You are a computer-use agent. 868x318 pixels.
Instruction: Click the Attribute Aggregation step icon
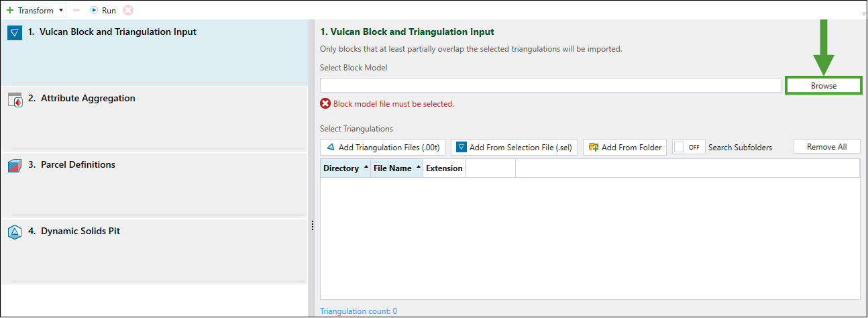(x=15, y=99)
